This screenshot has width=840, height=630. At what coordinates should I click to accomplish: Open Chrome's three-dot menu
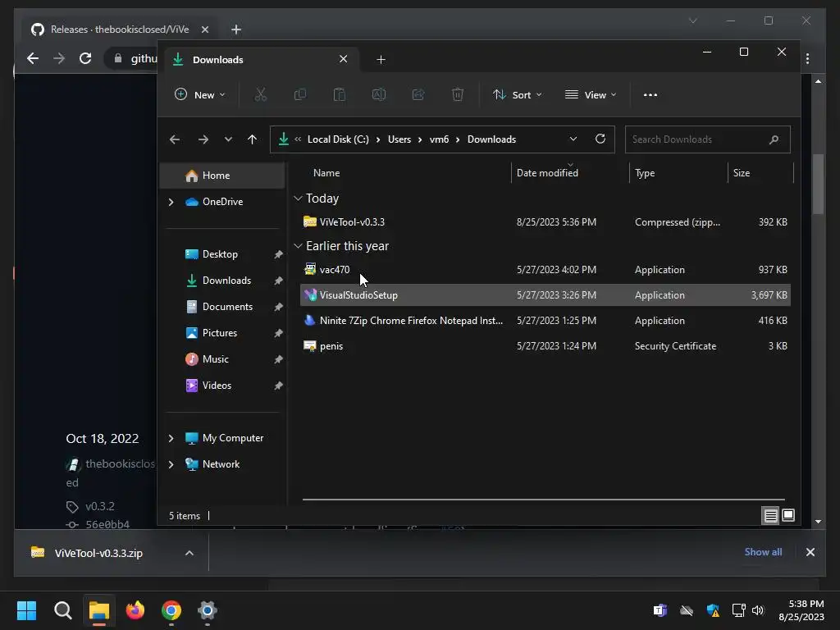[x=808, y=58]
